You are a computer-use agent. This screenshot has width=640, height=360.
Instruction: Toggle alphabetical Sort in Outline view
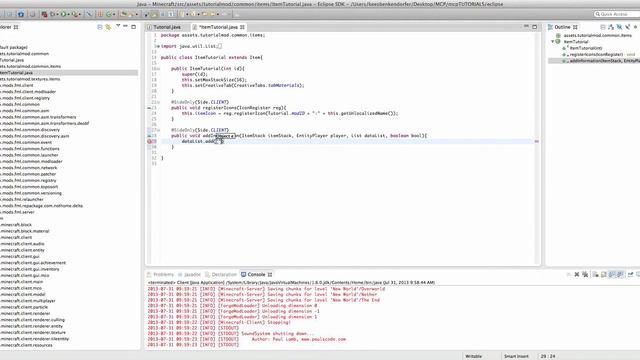[x=611, y=27]
